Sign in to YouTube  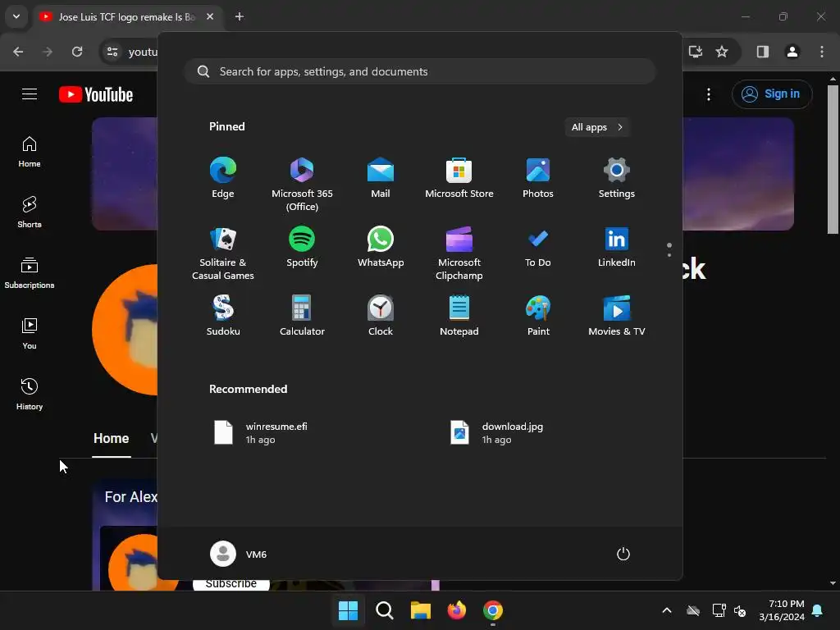point(772,94)
